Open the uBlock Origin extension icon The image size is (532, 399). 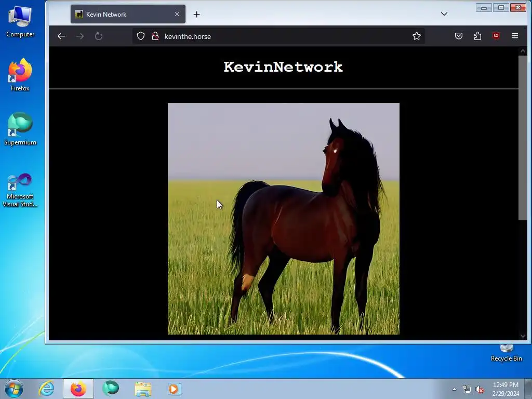coord(496,36)
